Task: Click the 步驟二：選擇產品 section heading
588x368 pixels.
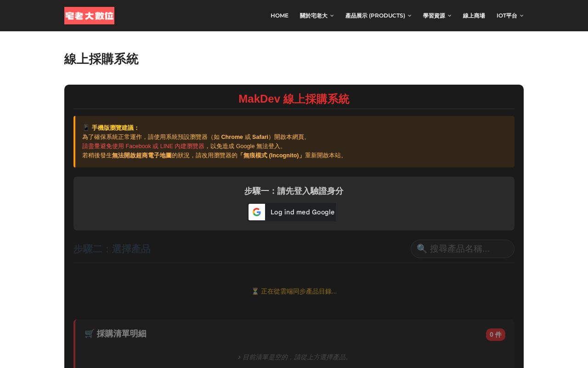Action: (x=112, y=249)
